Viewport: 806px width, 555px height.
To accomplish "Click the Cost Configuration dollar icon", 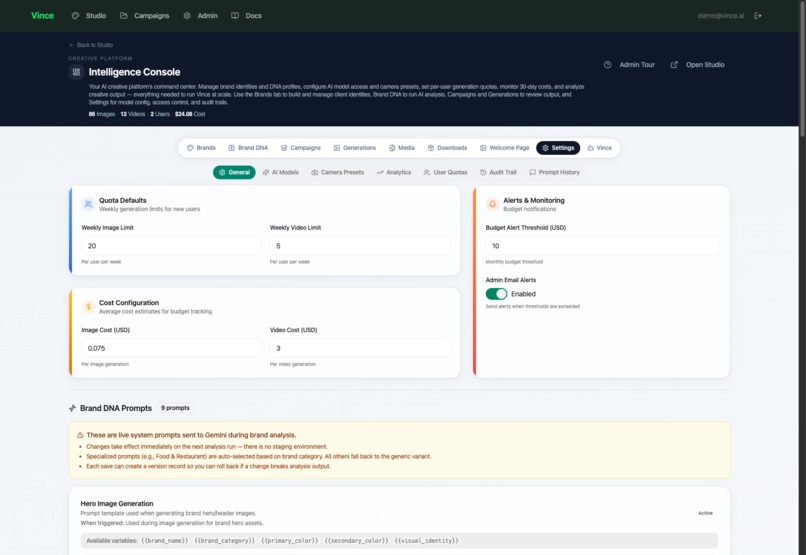I will 88,306.
